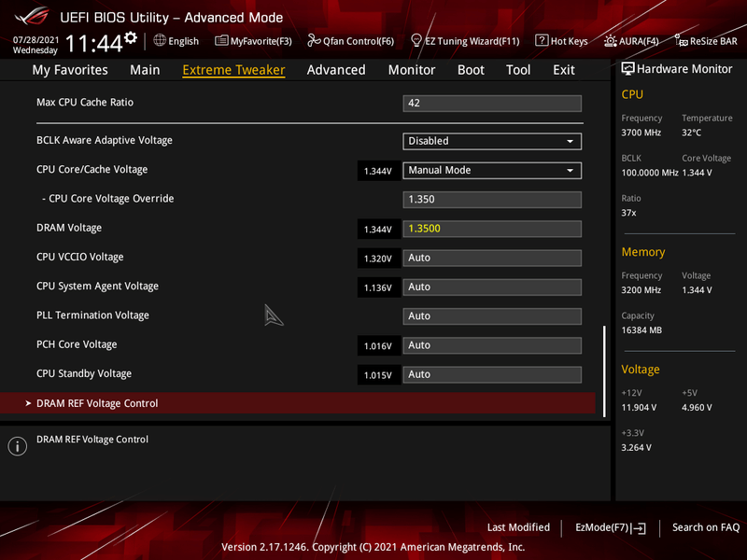This screenshot has width=747, height=560.
Task: Expand DRAM REF Voltage Control submenu
Action: coord(298,403)
